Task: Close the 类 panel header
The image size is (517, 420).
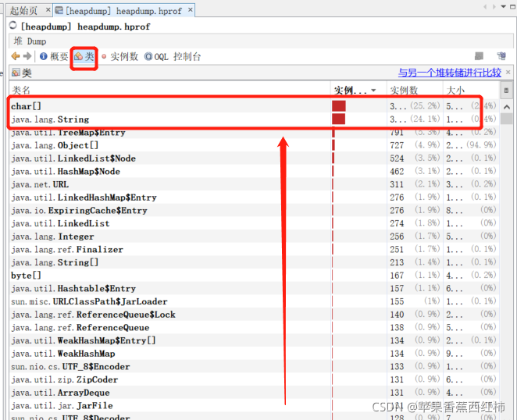Action: pyautogui.click(x=508, y=72)
